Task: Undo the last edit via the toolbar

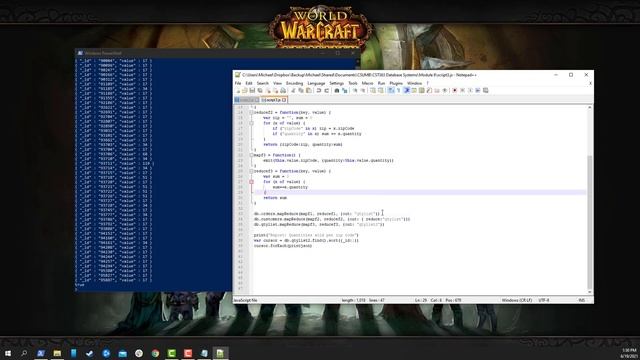Action: [319, 90]
